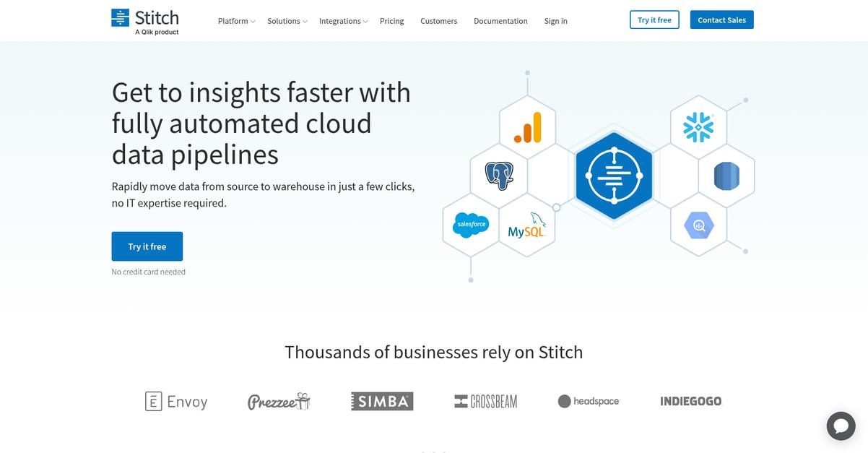Click the central Stitch hexagon icon
868x453 pixels.
[x=613, y=176]
